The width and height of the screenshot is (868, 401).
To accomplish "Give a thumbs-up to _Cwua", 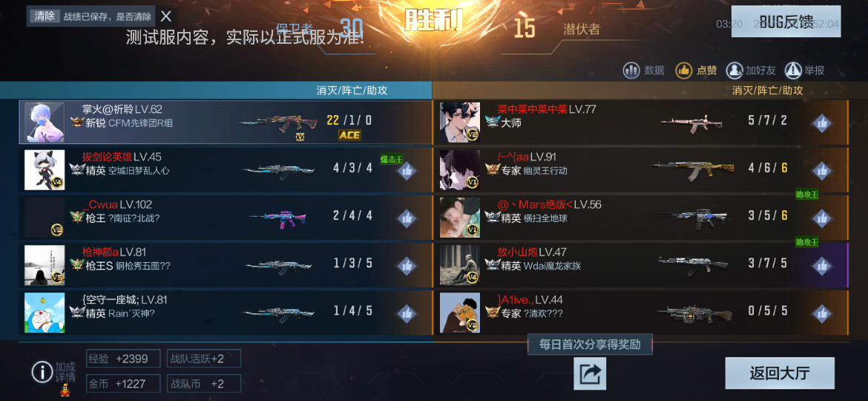I will tap(407, 218).
